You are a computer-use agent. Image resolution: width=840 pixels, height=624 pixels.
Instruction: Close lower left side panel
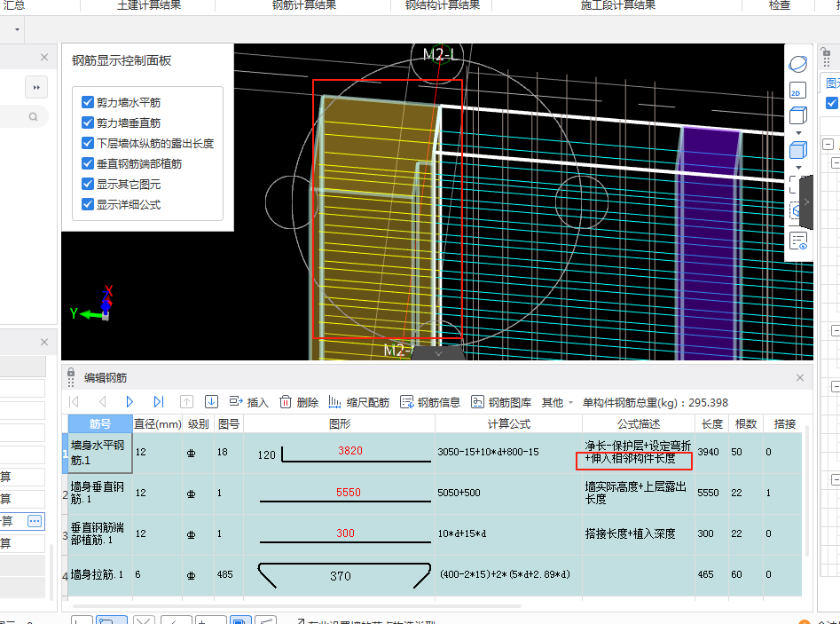44,342
